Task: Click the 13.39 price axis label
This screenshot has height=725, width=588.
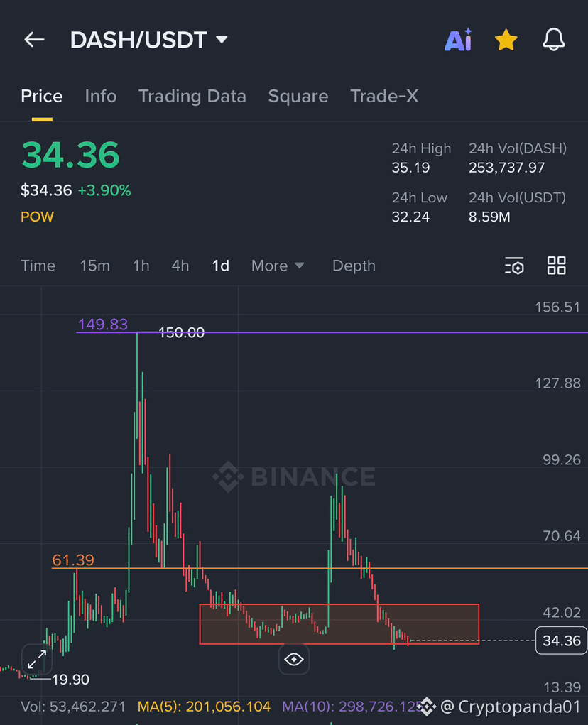Action: click(x=562, y=687)
